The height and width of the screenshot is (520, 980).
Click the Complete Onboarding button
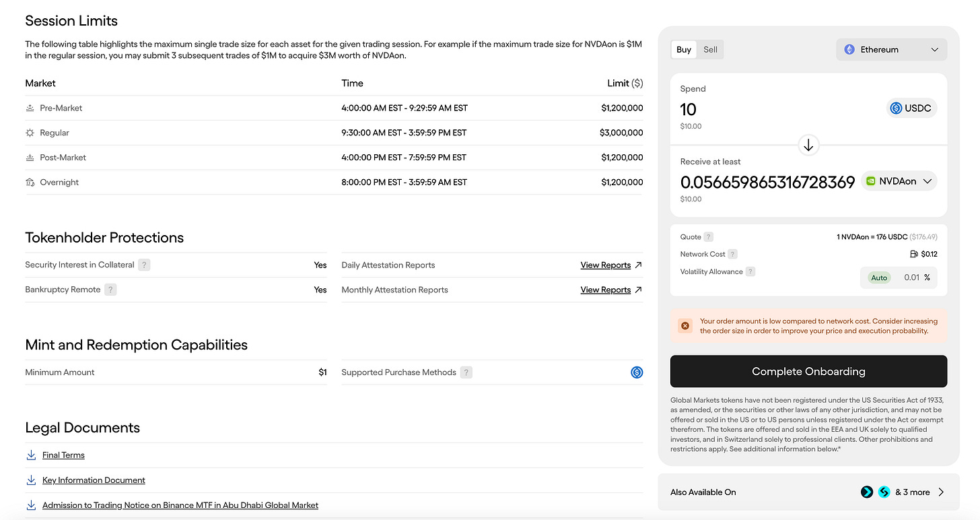click(808, 372)
